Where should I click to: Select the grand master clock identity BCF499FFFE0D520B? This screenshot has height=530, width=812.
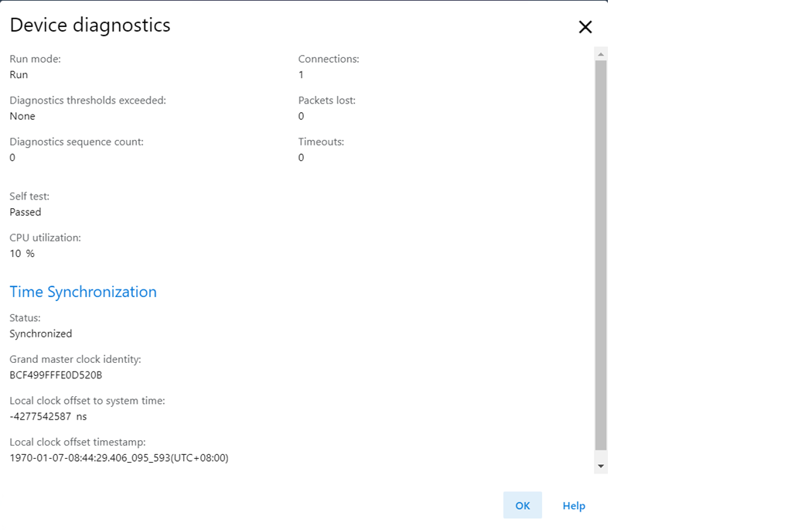click(56, 375)
